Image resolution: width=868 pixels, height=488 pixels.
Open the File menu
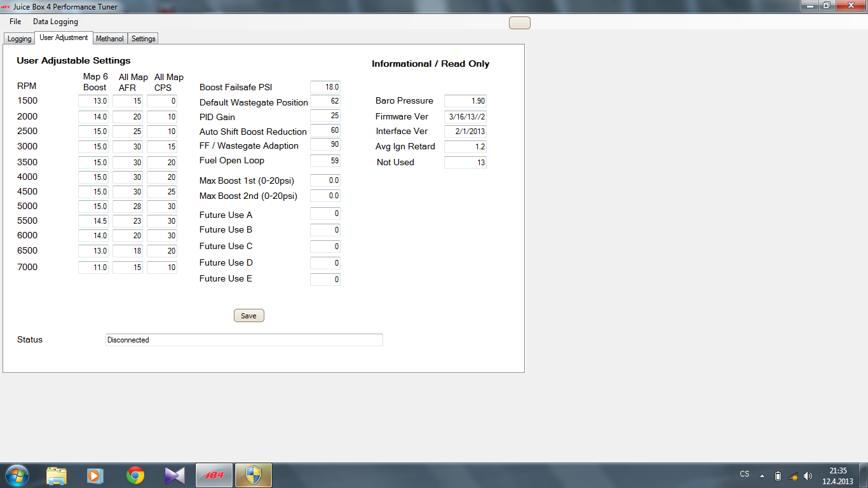tap(15, 22)
